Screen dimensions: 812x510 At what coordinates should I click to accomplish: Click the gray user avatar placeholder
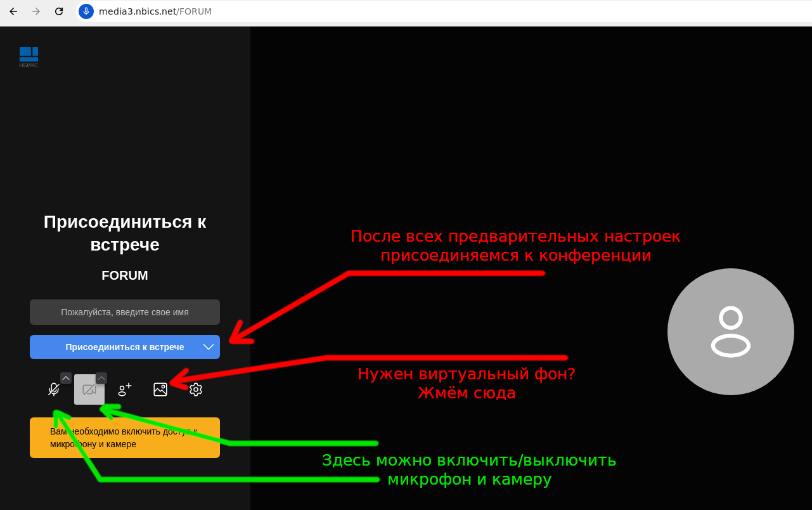[x=730, y=332]
